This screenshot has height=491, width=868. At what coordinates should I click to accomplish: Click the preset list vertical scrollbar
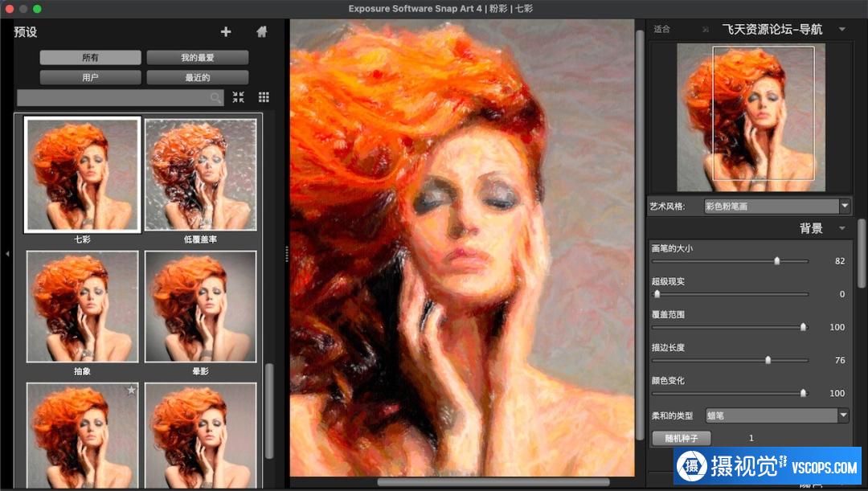269,411
